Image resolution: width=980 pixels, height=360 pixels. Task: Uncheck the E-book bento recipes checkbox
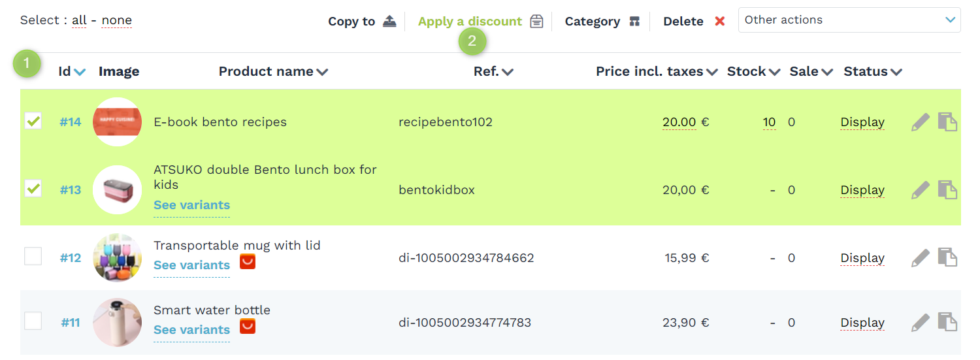click(x=33, y=121)
